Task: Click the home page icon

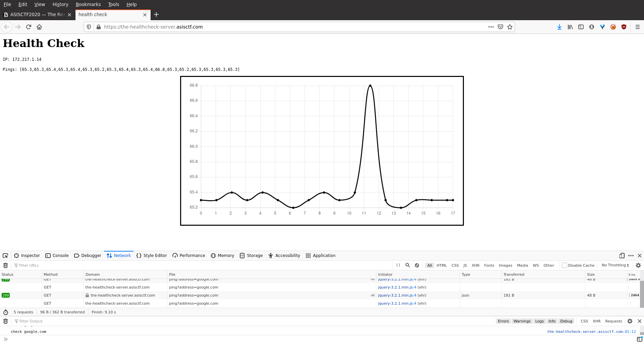Action: (39, 27)
